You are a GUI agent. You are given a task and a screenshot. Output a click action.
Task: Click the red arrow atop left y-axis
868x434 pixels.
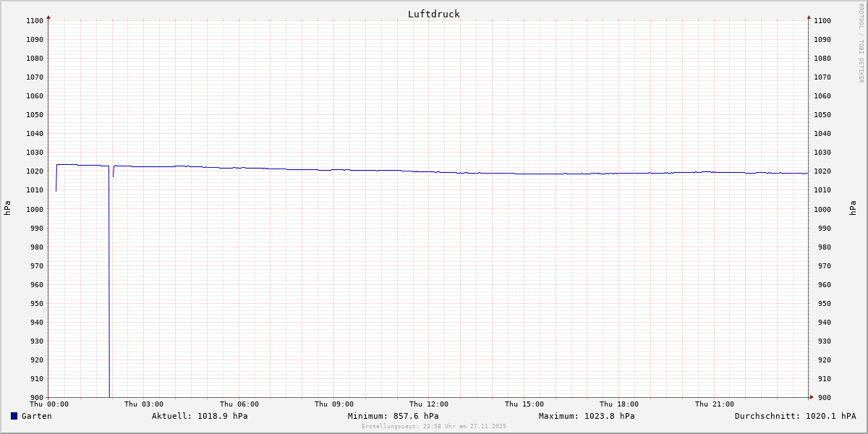click(x=48, y=16)
